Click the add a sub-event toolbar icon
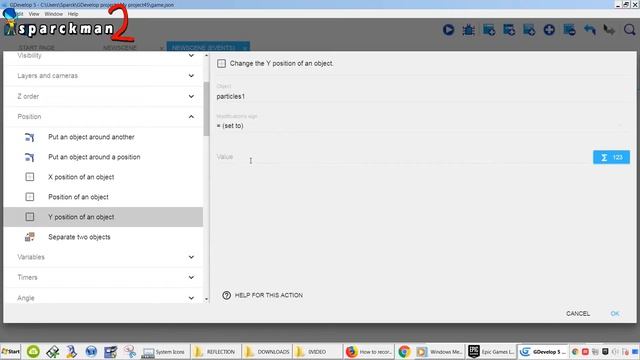Image resolution: width=640 pixels, height=360 pixels. click(509, 30)
